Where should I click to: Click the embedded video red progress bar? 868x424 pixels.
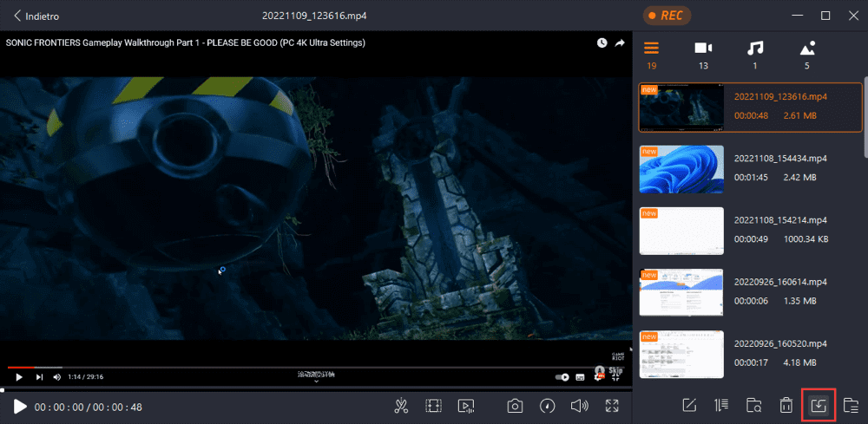pos(21,367)
